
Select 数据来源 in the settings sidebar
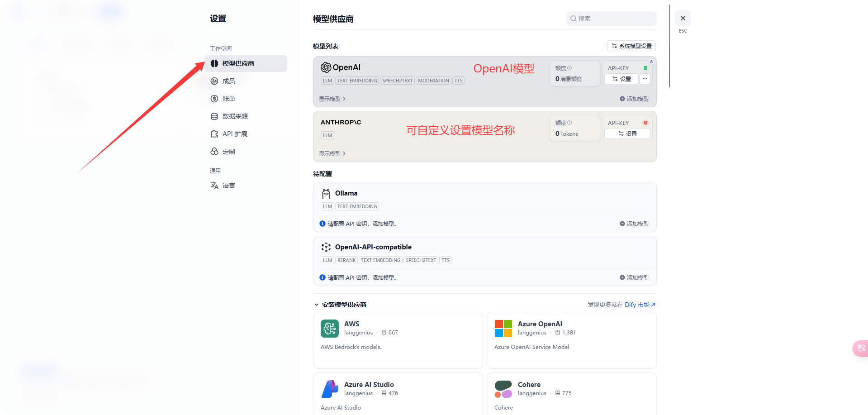(x=235, y=116)
